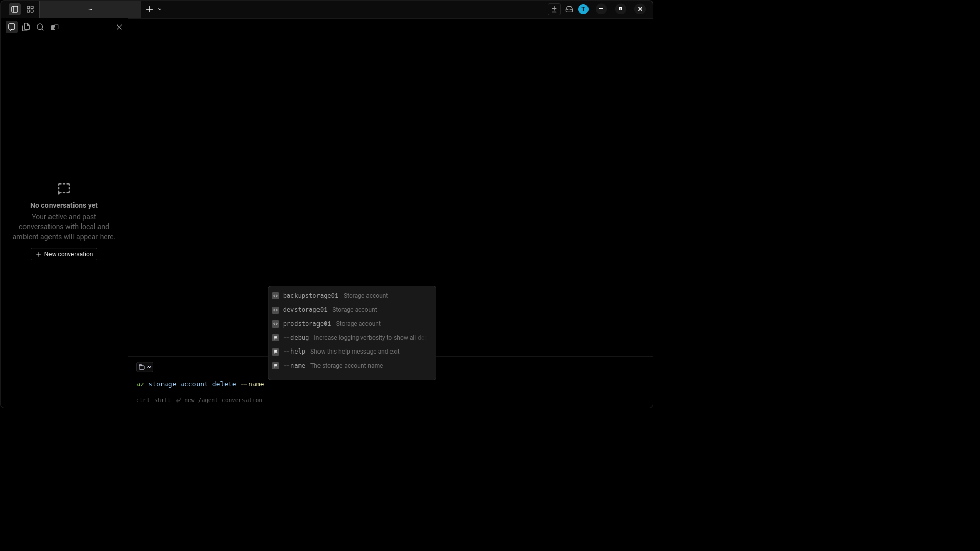Click the devstorage01 suggestion icon
980x551 pixels.
[275, 310]
